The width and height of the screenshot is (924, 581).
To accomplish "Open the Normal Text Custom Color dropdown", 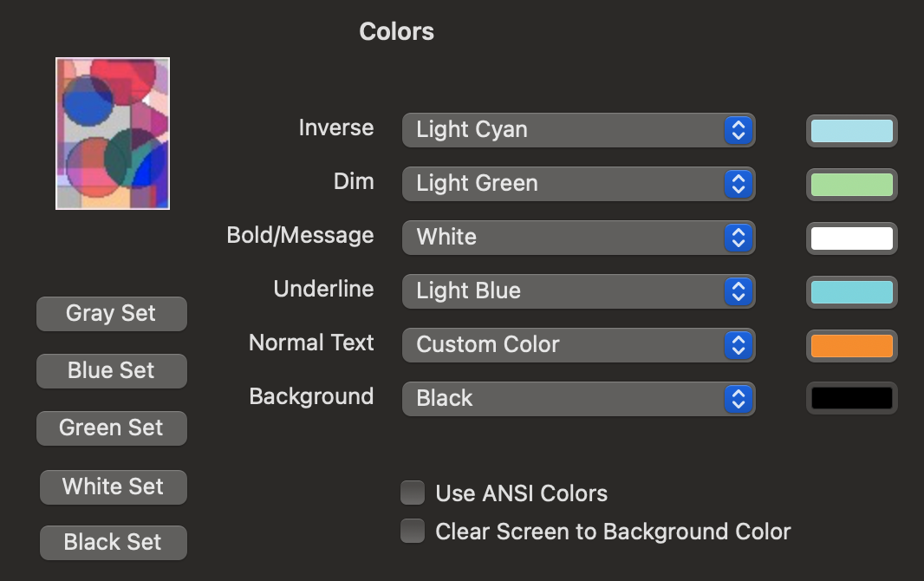I will [578, 345].
